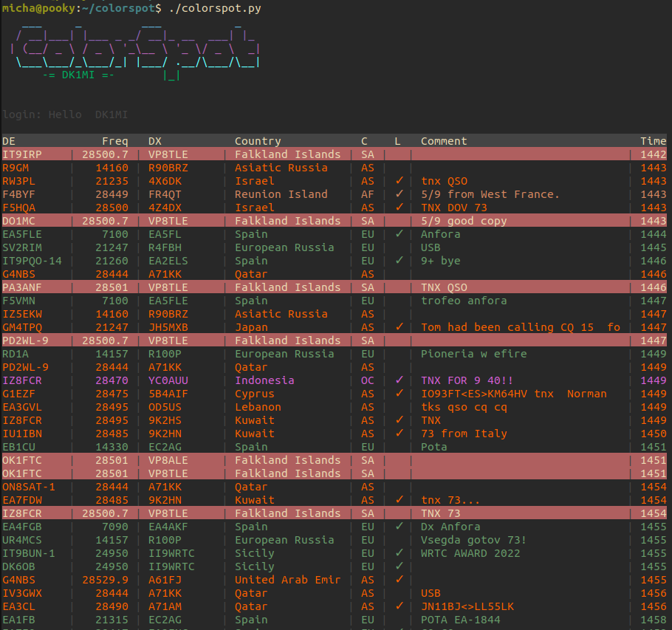Click the Time column header
The width and height of the screenshot is (672, 630).
653,141
